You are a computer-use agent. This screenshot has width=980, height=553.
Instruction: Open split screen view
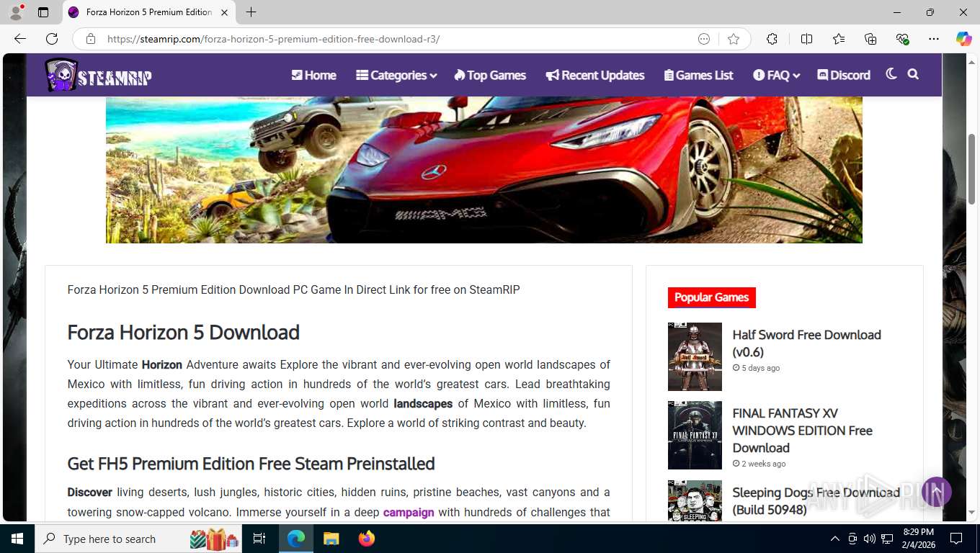pyautogui.click(x=806, y=39)
